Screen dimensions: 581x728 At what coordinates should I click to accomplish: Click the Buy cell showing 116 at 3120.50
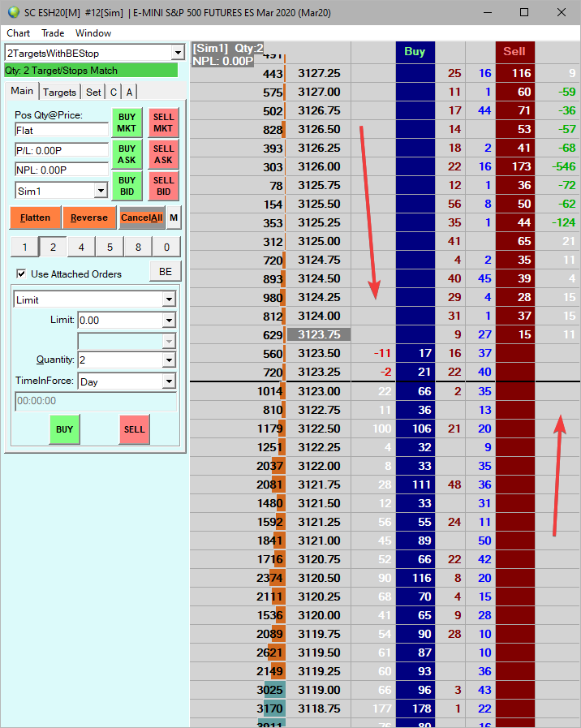tap(415, 578)
